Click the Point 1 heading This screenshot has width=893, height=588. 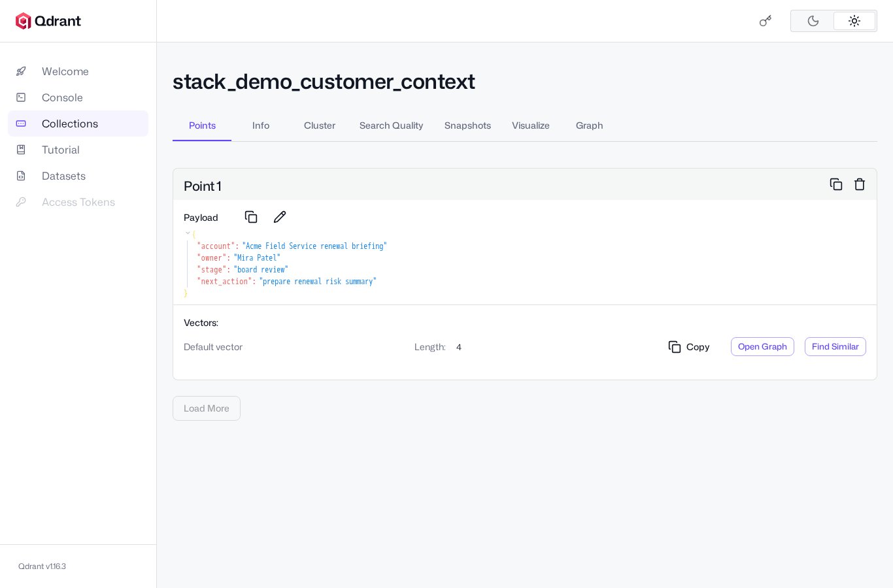pyautogui.click(x=203, y=186)
